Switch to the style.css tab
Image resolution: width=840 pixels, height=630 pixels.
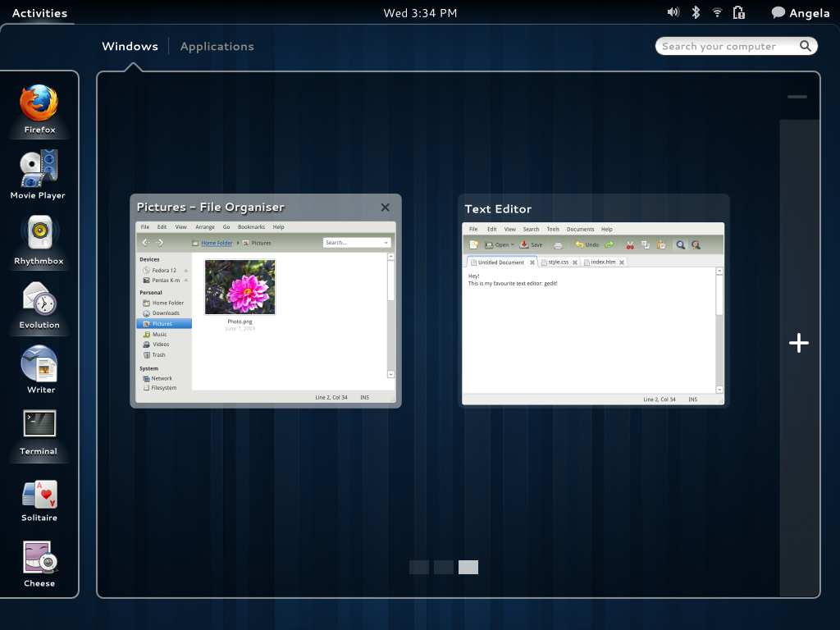[559, 261]
